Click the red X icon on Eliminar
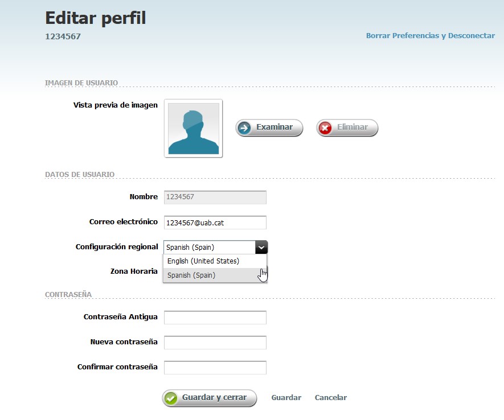504x420 pixels. [x=325, y=127]
